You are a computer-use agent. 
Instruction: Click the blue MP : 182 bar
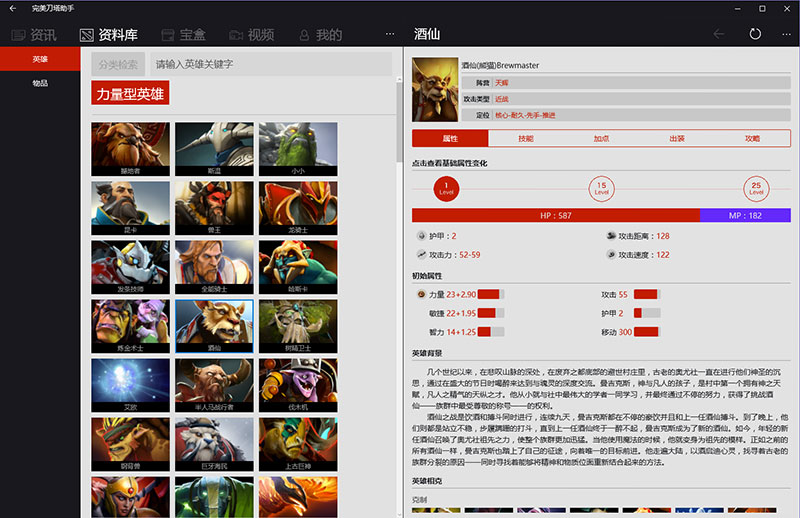[x=745, y=215]
